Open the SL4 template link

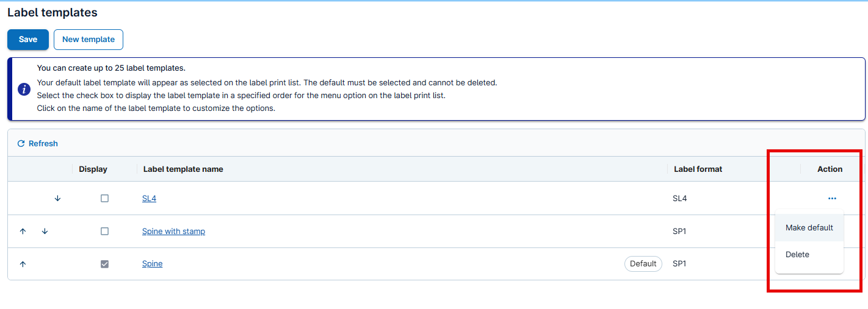[149, 199]
